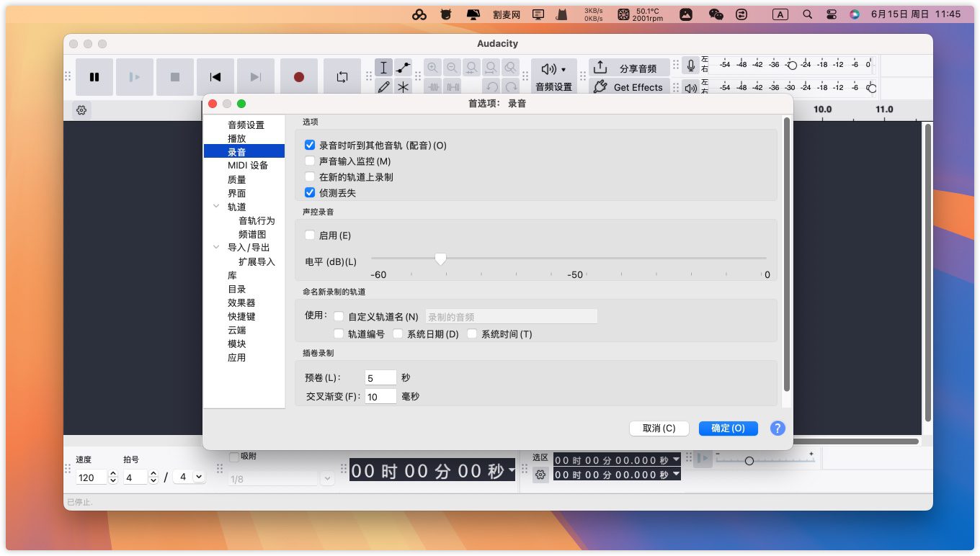Collapse the 轨道 tree node
This screenshot has width=980, height=556.
tap(216, 207)
